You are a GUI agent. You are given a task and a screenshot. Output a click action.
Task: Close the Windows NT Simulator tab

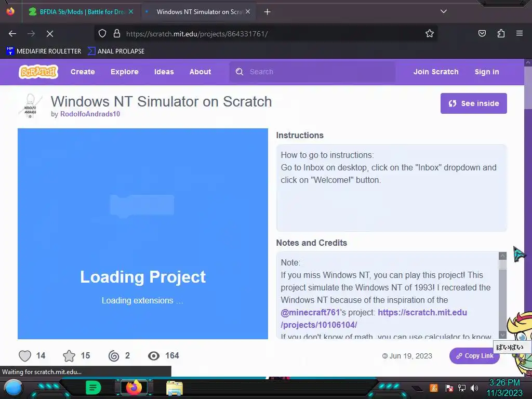coord(248,11)
